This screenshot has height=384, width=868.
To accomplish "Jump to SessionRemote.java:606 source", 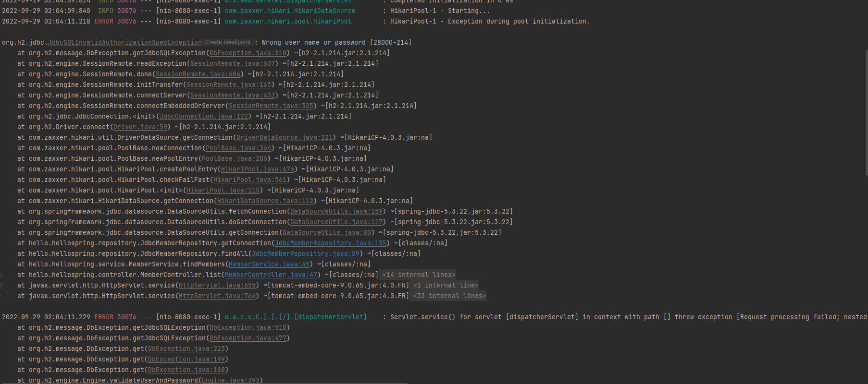I will point(198,74).
